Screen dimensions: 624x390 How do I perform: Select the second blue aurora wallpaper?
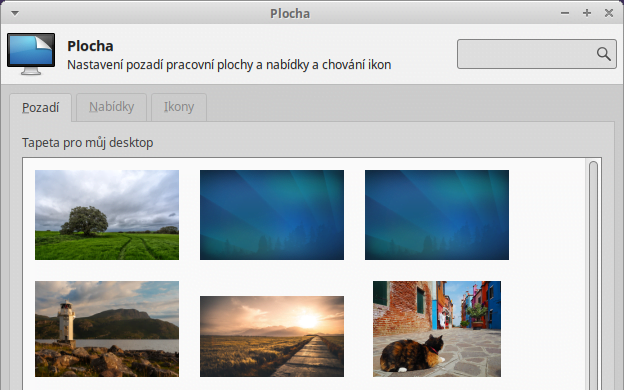(x=437, y=215)
